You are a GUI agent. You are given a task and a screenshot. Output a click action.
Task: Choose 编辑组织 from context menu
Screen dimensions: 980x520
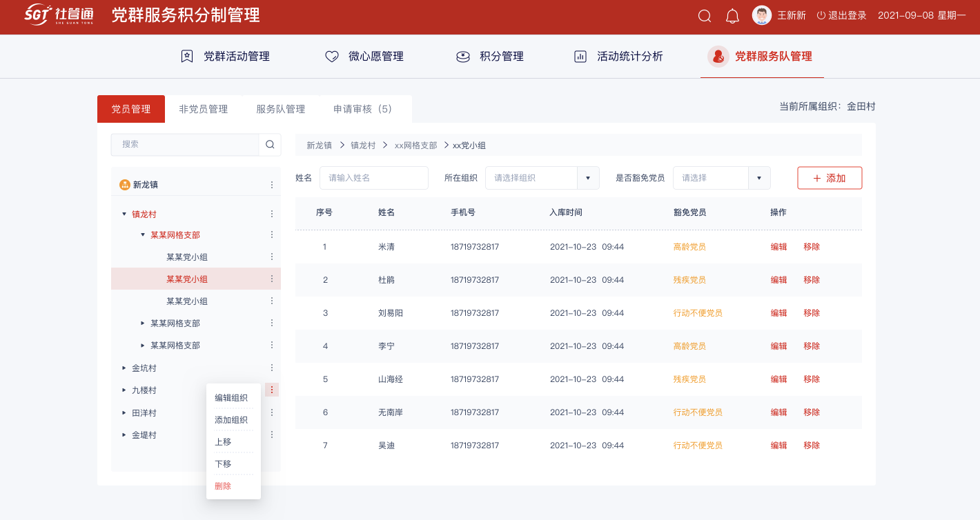pyautogui.click(x=231, y=398)
